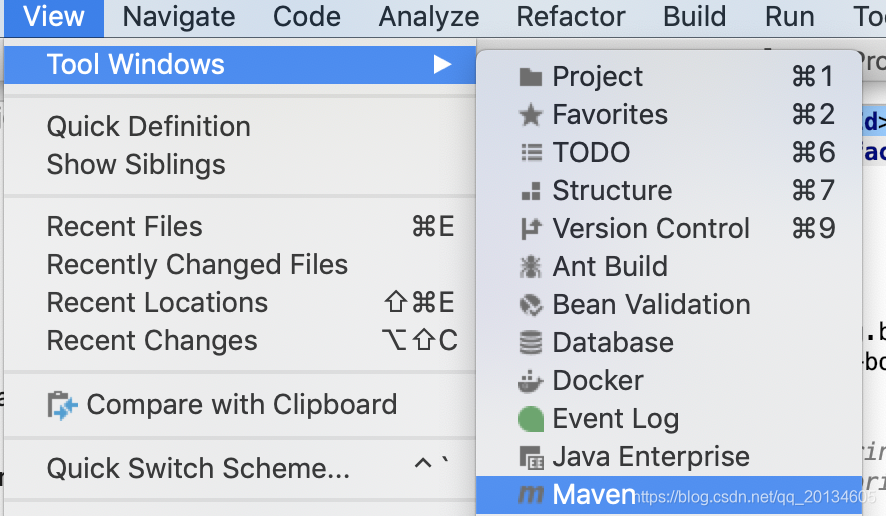Image resolution: width=886 pixels, height=516 pixels.
Task: Click the Database cylinder icon
Action: pyautogui.click(x=531, y=342)
